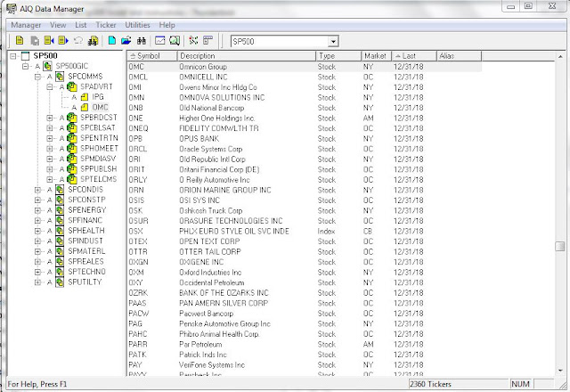Expand the SPMATERL tree node
570x392 pixels.
coord(37,251)
